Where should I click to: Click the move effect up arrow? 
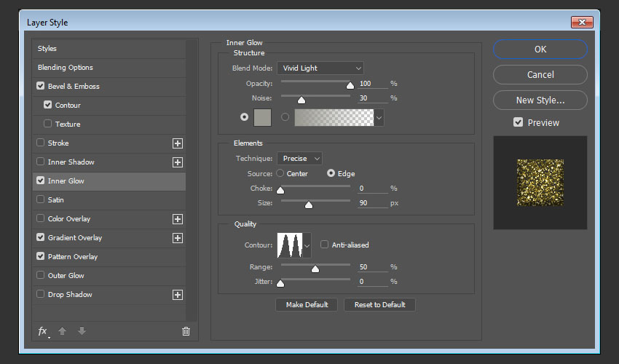(63, 331)
